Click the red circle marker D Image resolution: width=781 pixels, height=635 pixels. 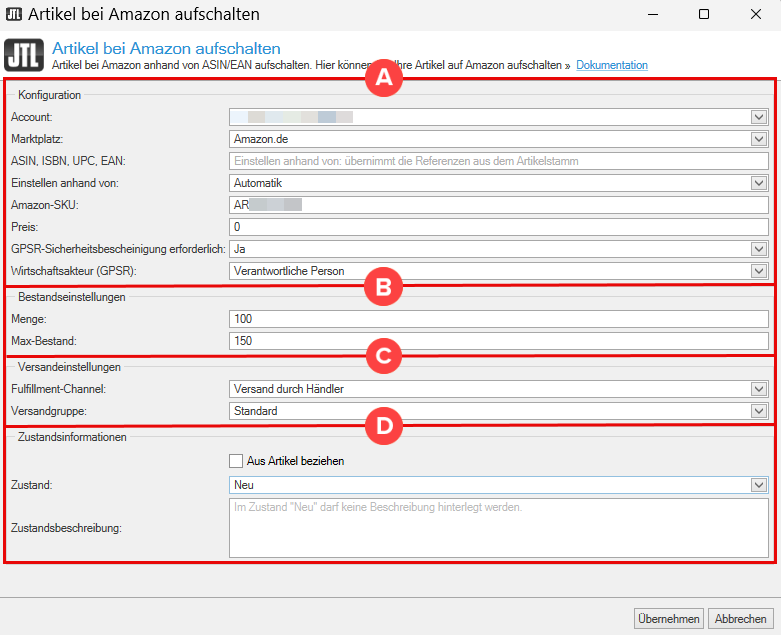382,424
